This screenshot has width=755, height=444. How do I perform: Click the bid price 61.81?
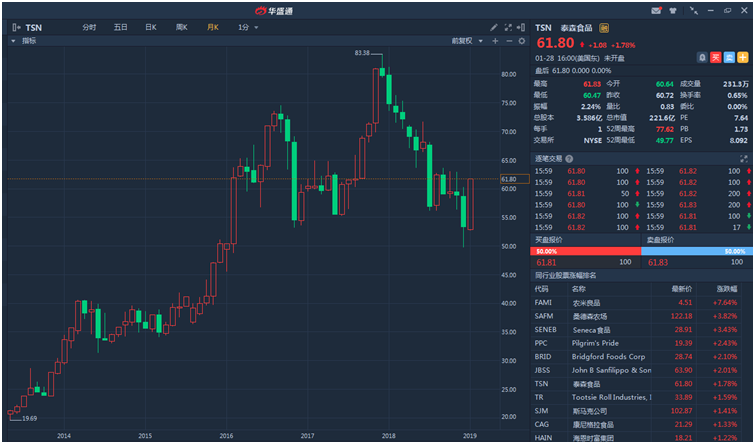[x=546, y=262]
